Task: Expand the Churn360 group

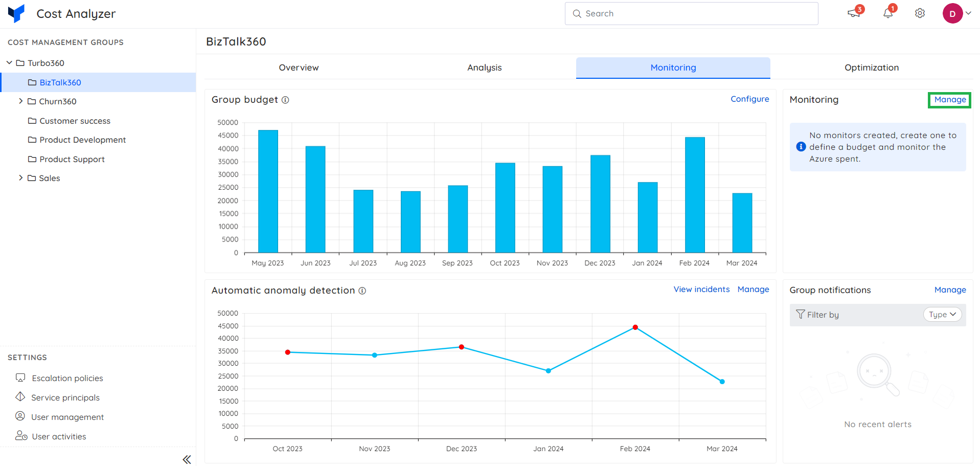Action: point(20,101)
